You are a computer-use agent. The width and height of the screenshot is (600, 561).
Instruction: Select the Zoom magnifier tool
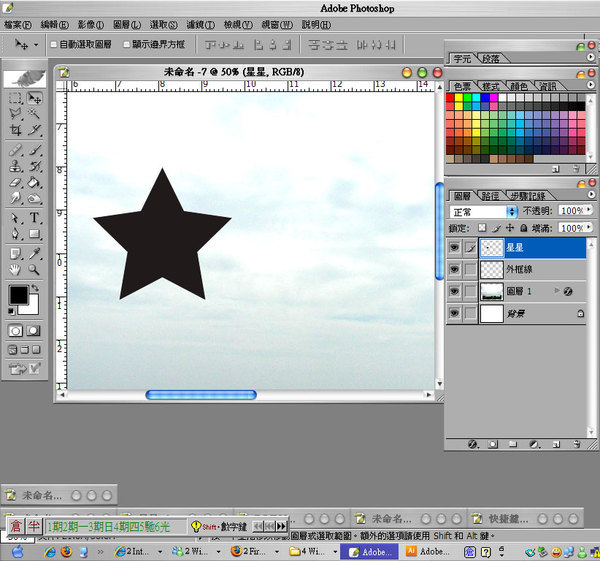(35, 269)
